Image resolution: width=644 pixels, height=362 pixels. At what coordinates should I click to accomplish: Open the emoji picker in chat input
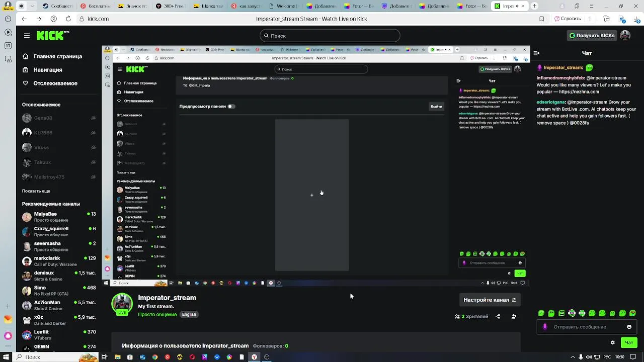coord(629,327)
